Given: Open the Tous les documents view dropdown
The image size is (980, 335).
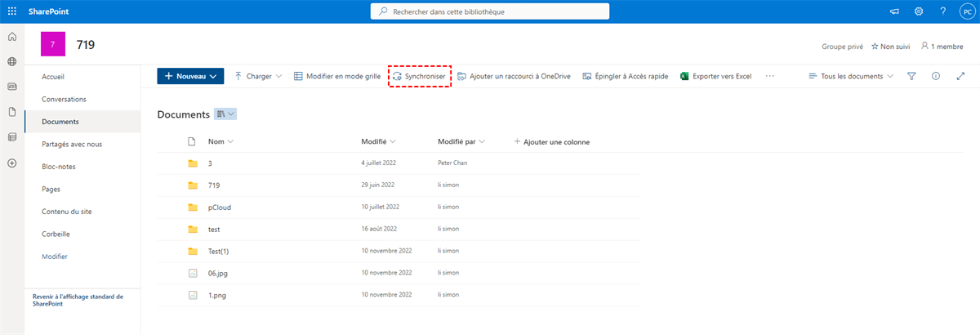Looking at the screenshot, I should pos(851,76).
